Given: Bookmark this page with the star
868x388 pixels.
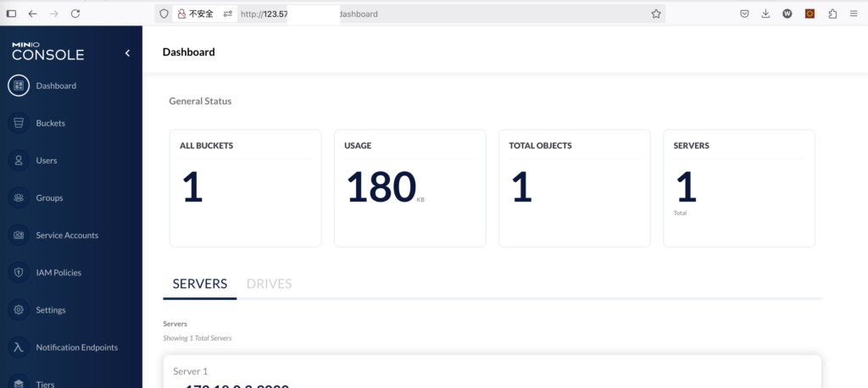Looking at the screenshot, I should click(656, 14).
